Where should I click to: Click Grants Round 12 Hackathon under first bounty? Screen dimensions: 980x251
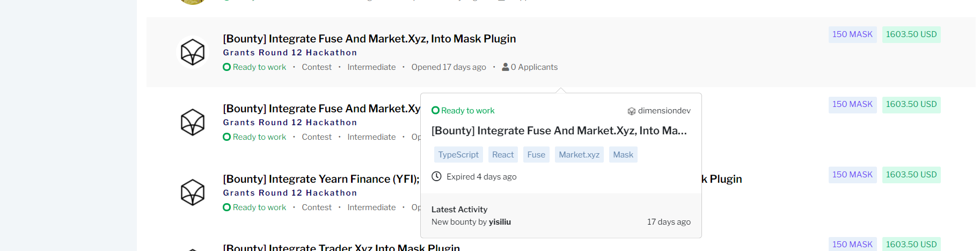click(x=290, y=53)
